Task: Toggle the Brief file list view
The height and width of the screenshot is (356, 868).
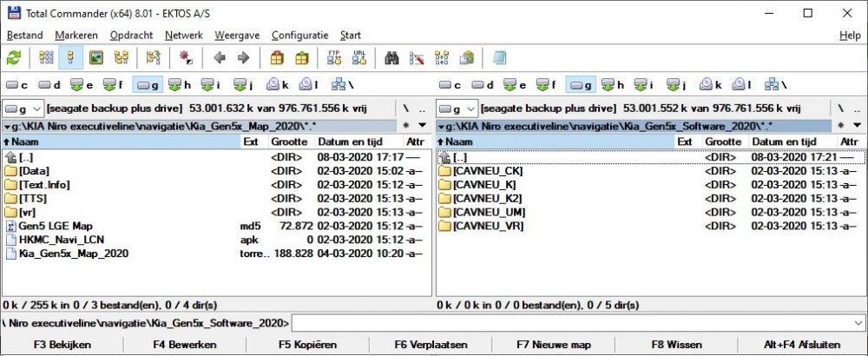Action: tap(48, 58)
